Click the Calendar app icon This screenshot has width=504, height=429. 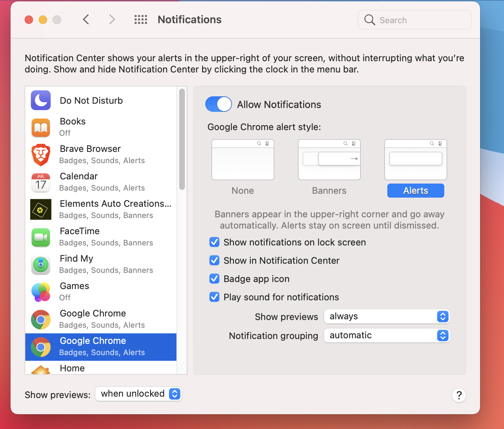click(x=41, y=183)
